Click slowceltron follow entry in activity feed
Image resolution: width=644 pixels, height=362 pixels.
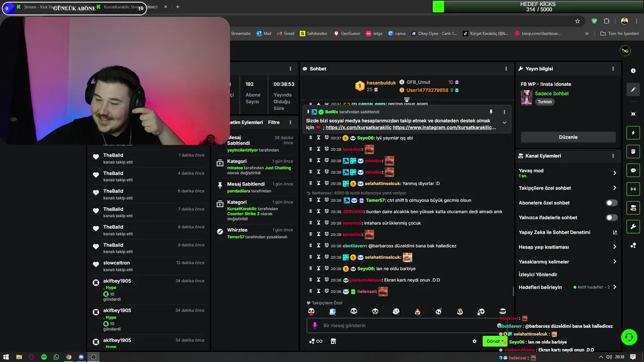148,266
